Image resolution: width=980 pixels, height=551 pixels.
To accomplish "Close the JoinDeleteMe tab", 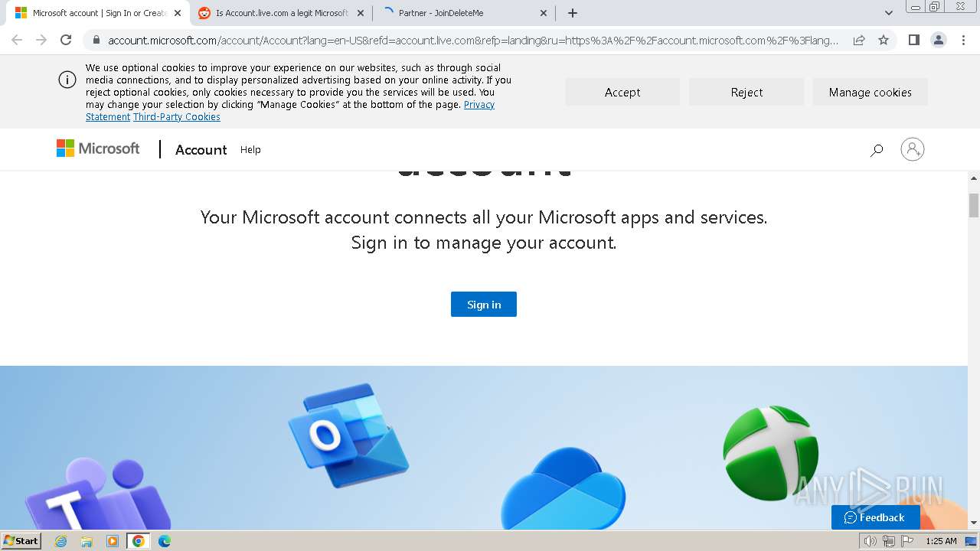I will 544,13.
